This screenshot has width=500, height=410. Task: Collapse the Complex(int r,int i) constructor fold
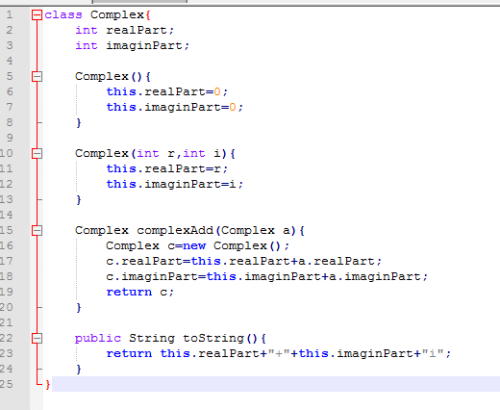coord(37,154)
